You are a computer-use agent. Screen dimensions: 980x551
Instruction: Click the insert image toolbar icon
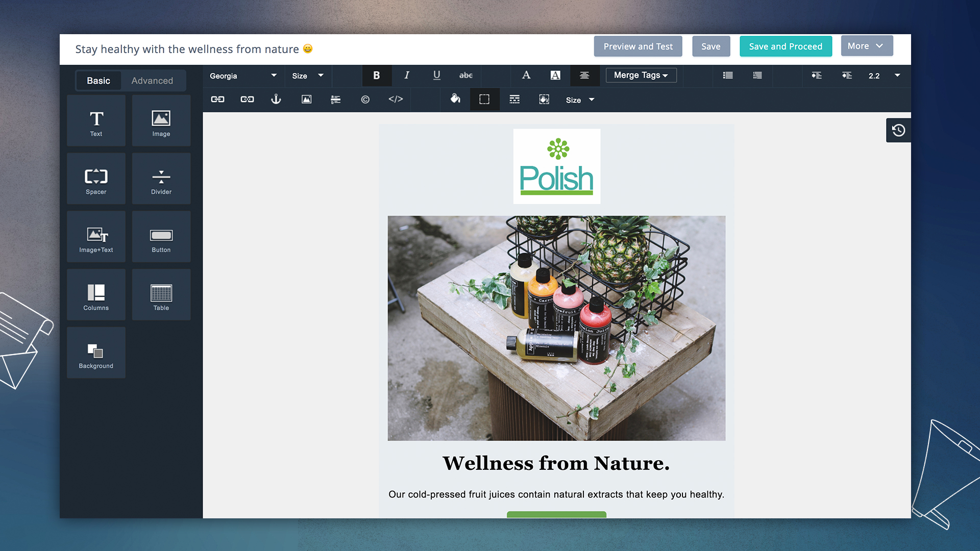point(306,99)
